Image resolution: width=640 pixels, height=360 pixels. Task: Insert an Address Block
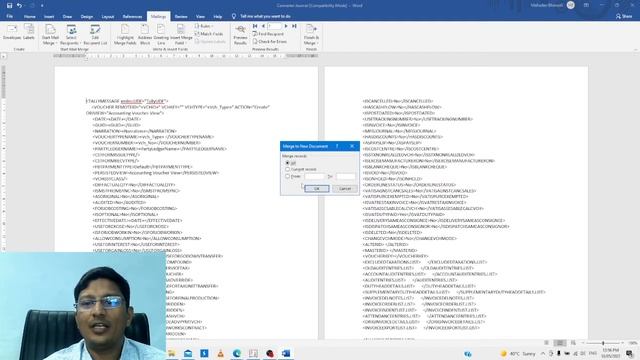(x=145, y=35)
